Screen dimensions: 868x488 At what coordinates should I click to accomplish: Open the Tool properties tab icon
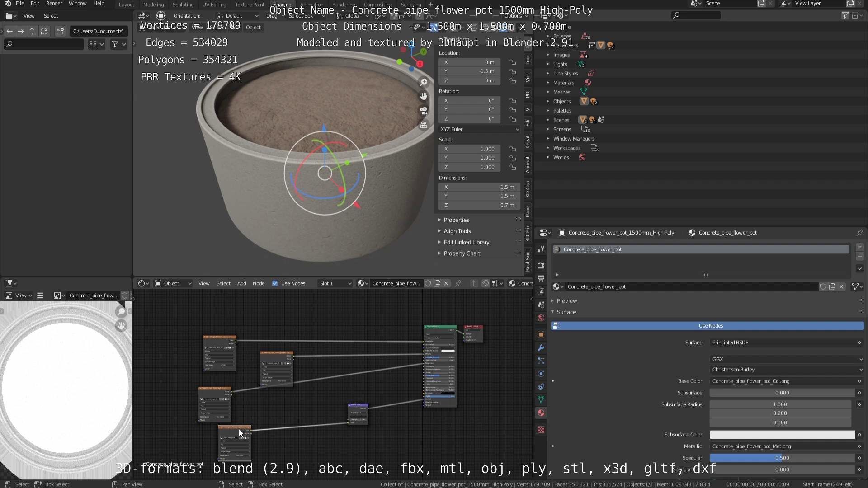point(541,249)
